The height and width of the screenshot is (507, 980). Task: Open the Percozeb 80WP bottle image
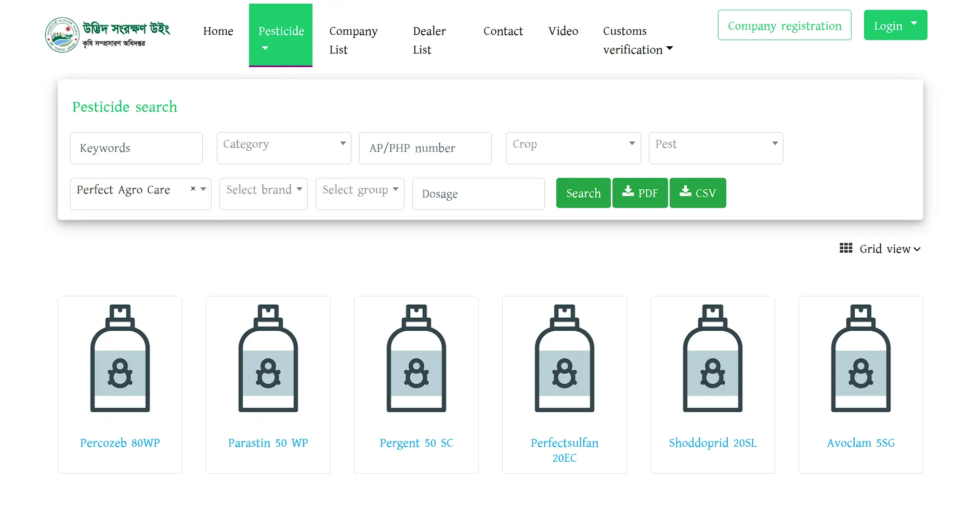(x=120, y=358)
